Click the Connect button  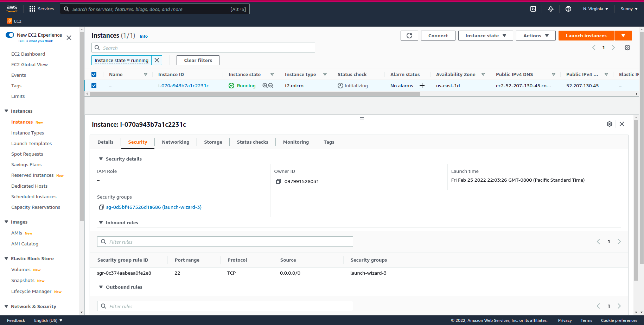coord(438,36)
